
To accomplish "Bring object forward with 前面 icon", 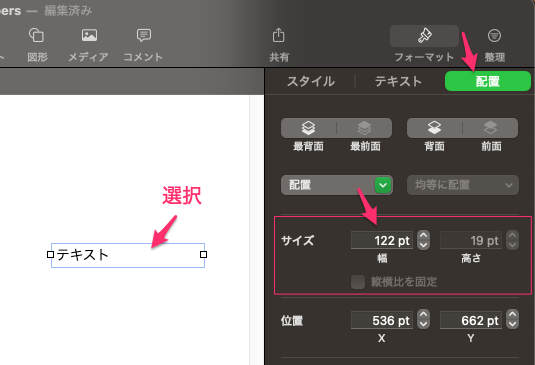I will point(490,128).
